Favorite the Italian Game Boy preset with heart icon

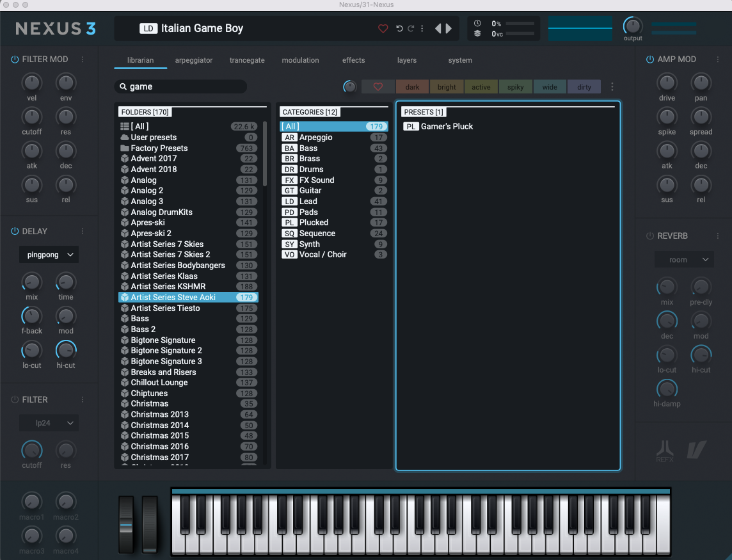point(383,29)
